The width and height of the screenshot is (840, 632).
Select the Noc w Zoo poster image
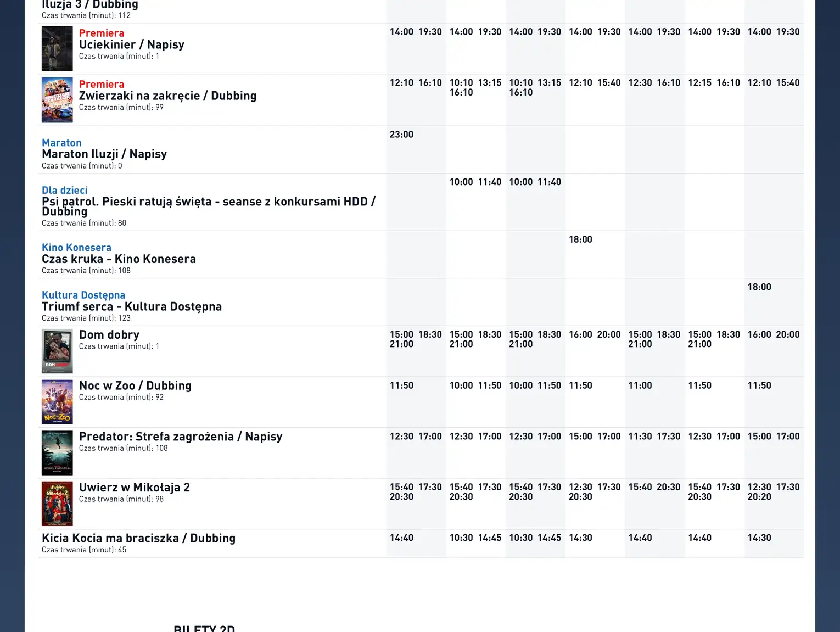point(57,402)
